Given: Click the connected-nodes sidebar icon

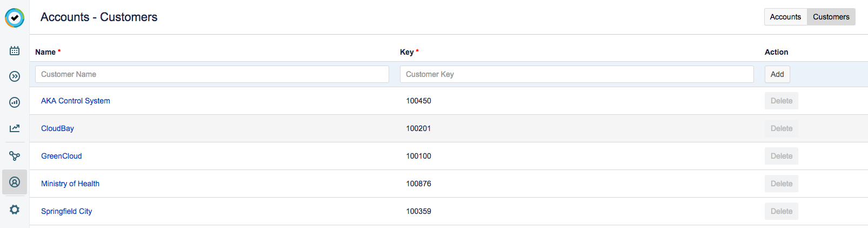Looking at the screenshot, I should click(15, 156).
